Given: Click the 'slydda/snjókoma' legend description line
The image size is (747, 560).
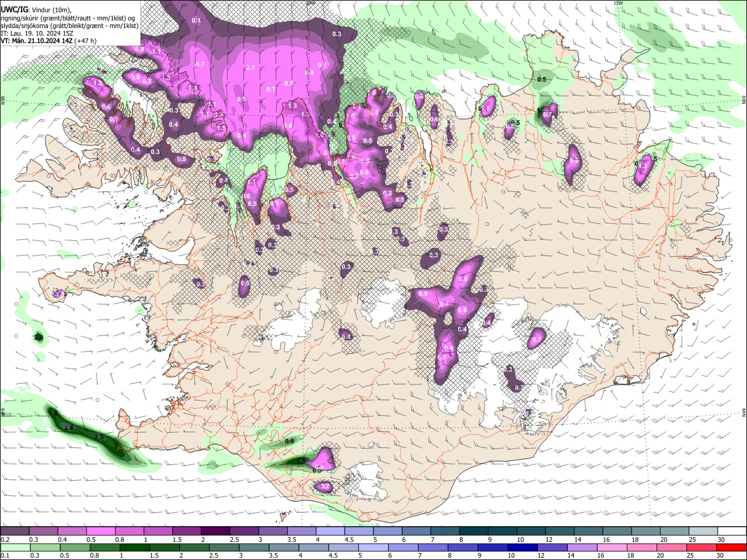Looking at the screenshot, I should pos(69,25).
